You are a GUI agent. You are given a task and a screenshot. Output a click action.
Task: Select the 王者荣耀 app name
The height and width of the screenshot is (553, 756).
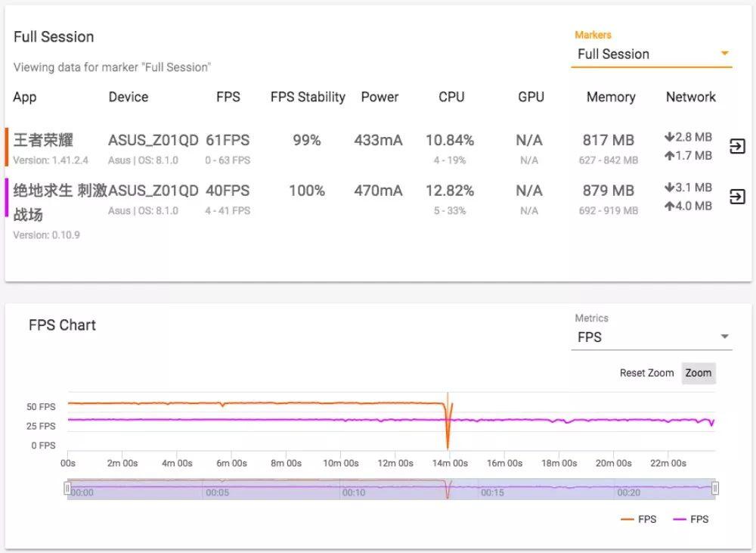click(43, 140)
